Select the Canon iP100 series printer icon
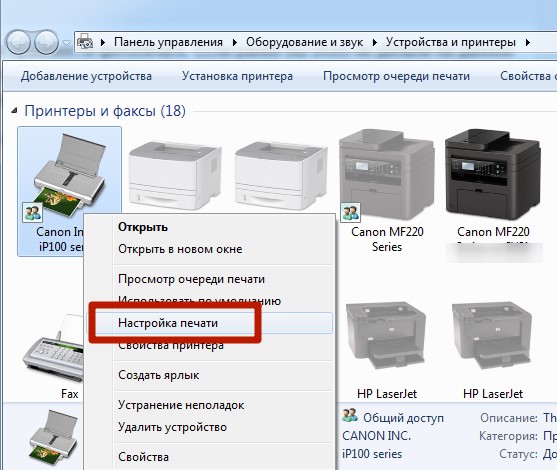This screenshot has height=470, width=557. [x=70, y=175]
